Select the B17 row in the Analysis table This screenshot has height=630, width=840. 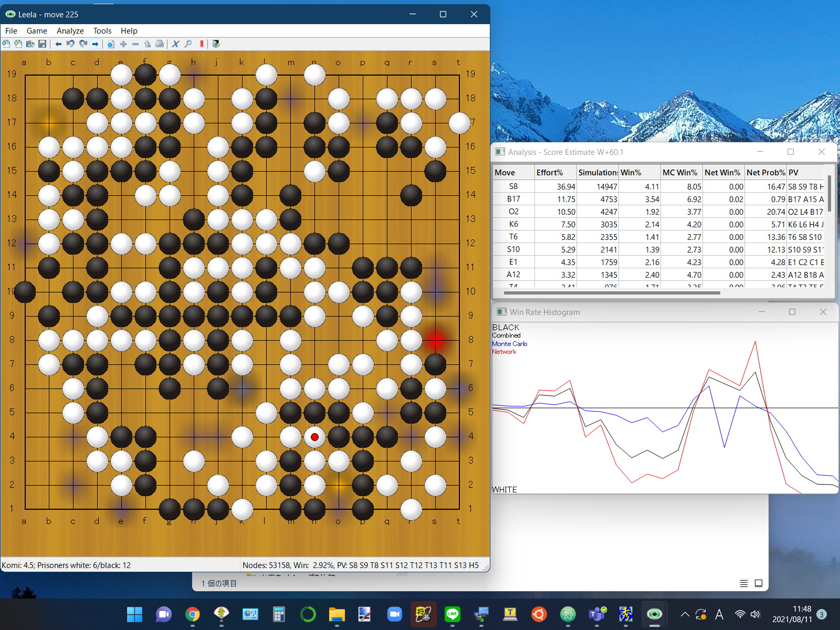click(513, 199)
